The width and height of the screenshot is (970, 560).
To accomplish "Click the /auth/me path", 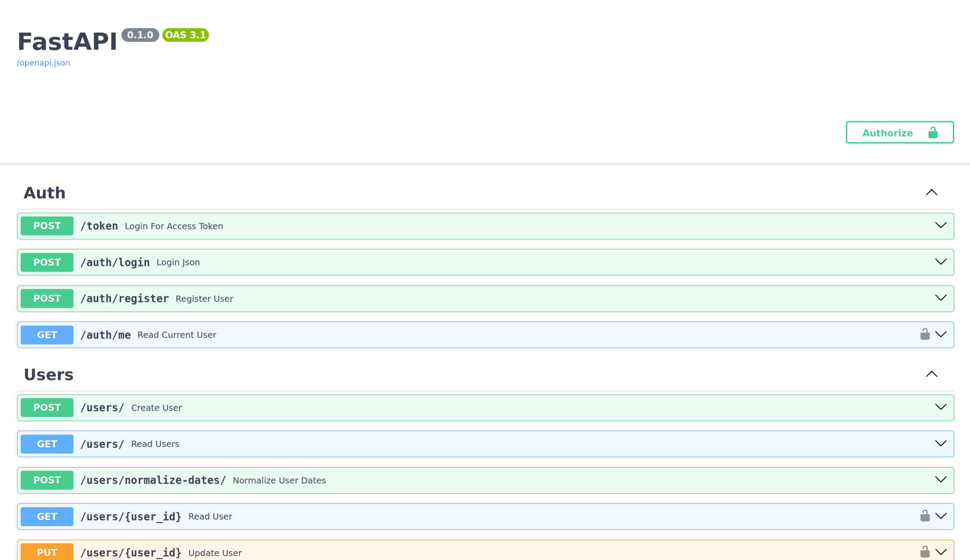I will (x=106, y=335).
